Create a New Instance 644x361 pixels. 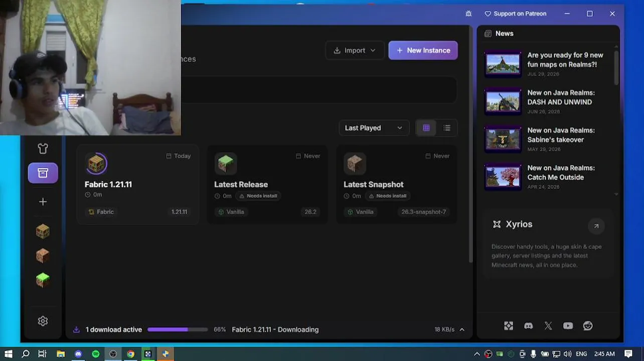tap(423, 50)
